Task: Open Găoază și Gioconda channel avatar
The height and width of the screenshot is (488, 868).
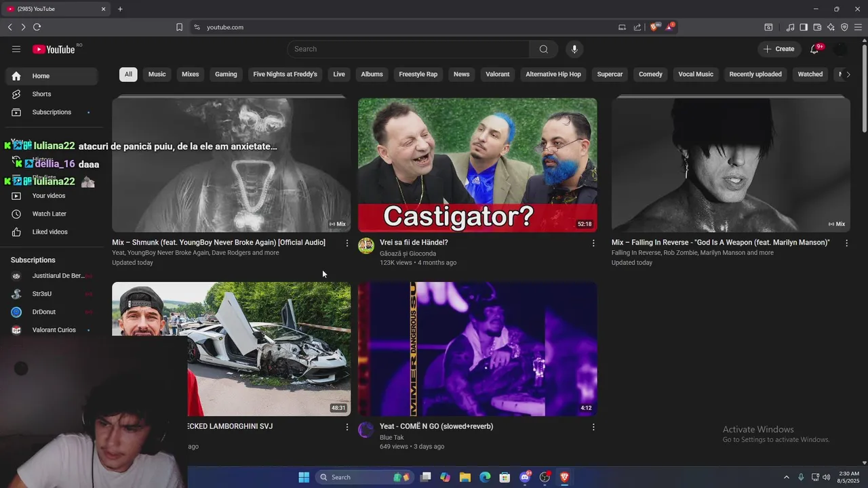Action: point(366,245)
